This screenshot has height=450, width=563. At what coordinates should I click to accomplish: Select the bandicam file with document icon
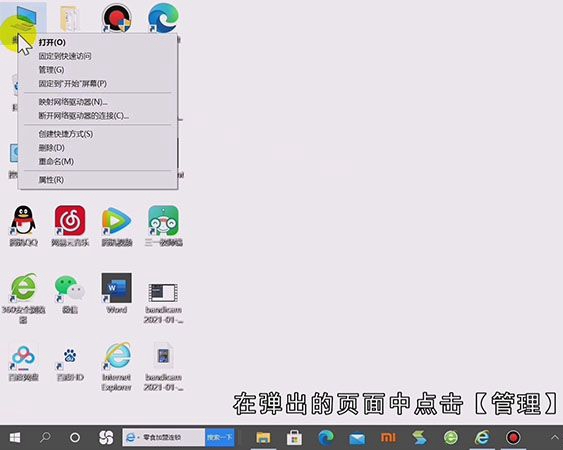tap(163, 366)
